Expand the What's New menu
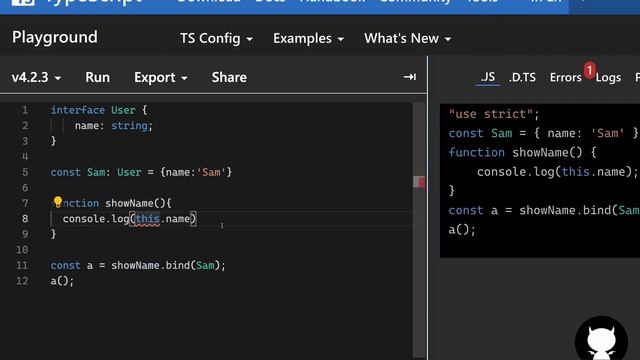The height and width of the screenshot is (360, 640). tap(407, 38)
